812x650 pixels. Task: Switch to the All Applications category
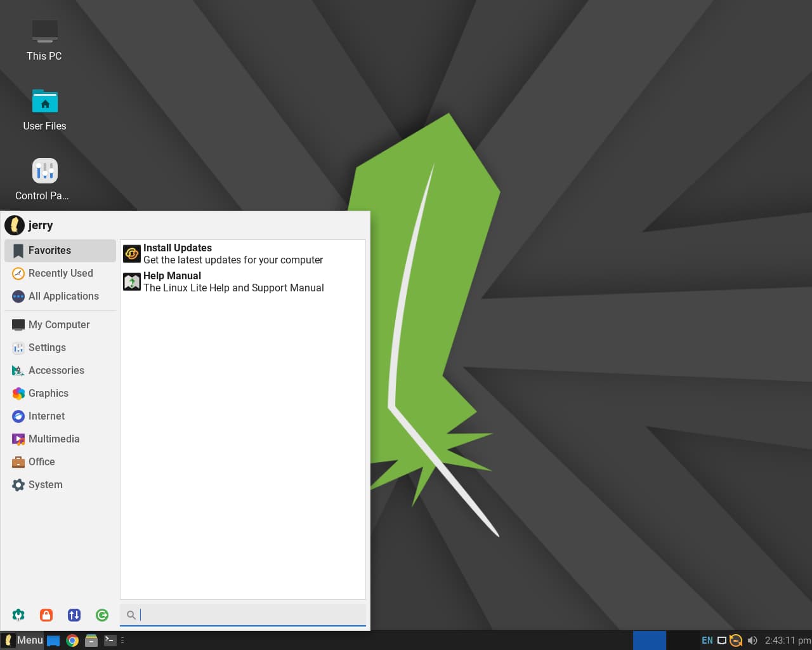pos(63,296)
